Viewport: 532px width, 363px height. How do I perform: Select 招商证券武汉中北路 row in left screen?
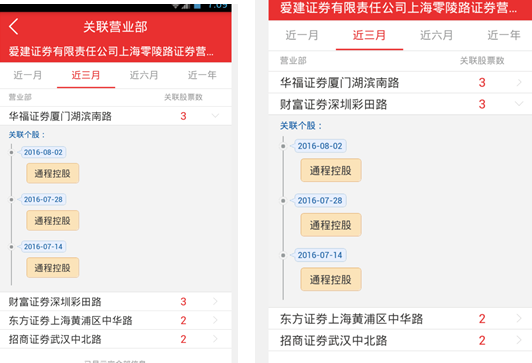coord(116,339)
